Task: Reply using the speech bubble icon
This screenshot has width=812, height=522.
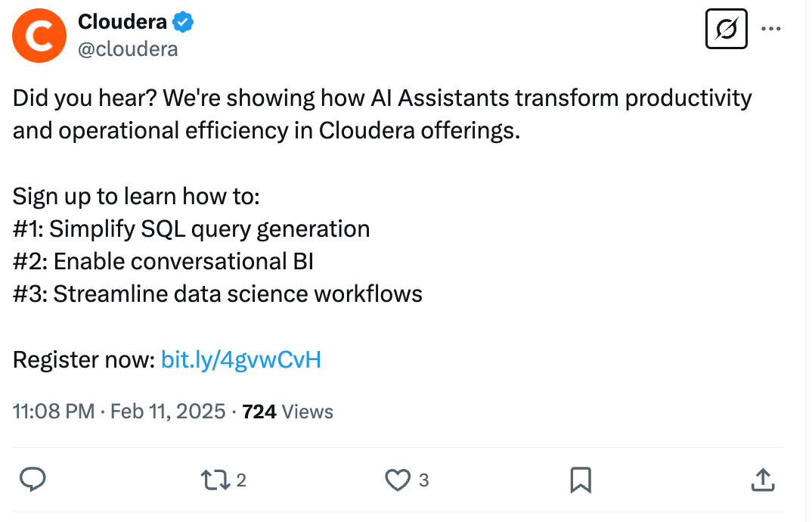Action: click(x=33, y=480)
